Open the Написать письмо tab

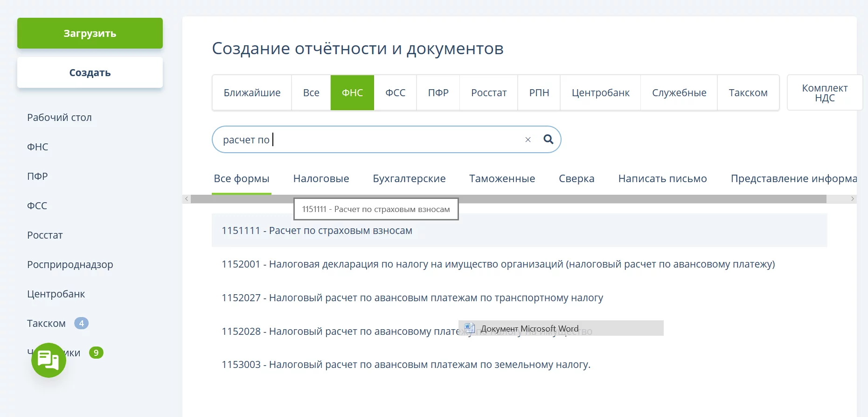coord(662,179)
